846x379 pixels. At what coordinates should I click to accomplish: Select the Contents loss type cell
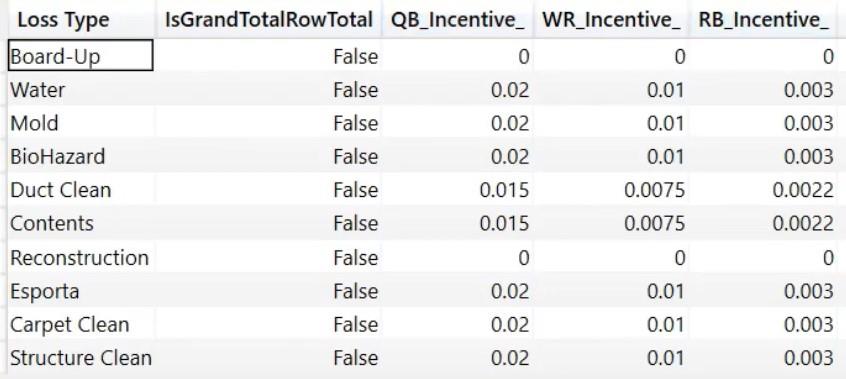coord(52,224)
